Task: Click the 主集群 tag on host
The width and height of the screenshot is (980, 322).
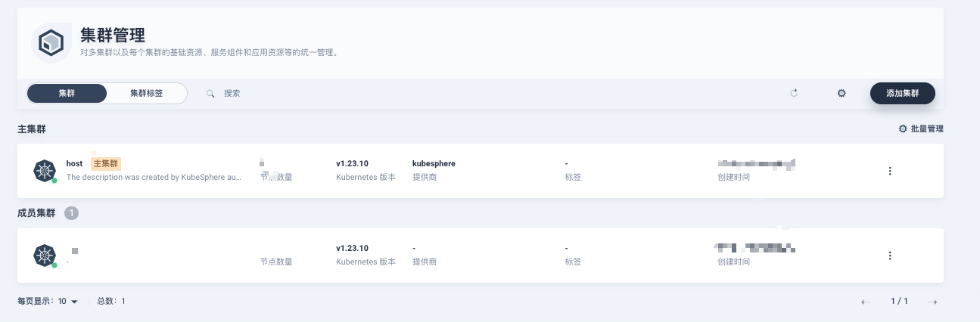Action: (106, 163)
